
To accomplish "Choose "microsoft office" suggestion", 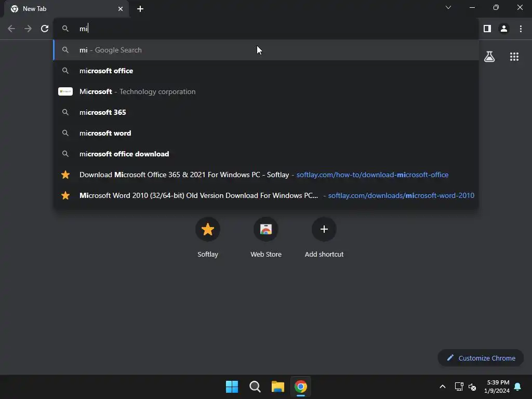I will tap(266, 71).
